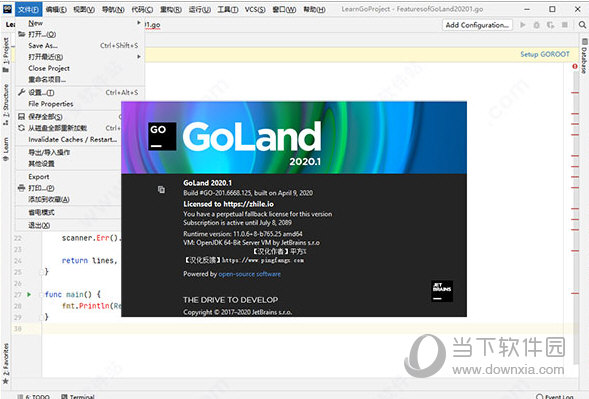This screenshot has height=399, width=589.
Task: Click the red error indicator above the scrollbar
Action: coord(575,66)
